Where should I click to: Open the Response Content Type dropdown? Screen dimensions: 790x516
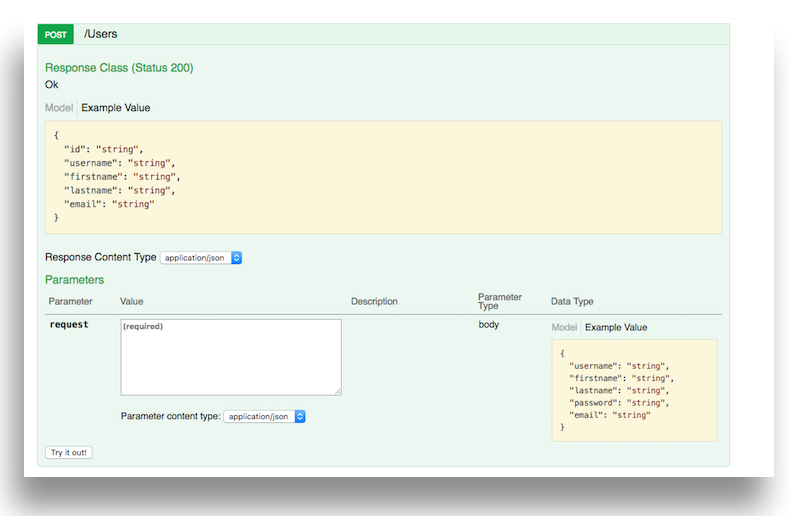(201, 257)
